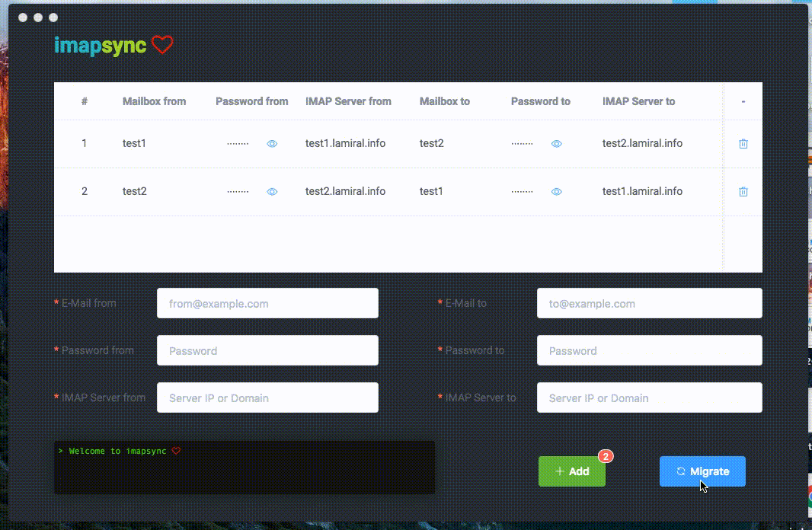This screenshot has width=812, height=530.
Task: Click the Welcome to imapsync console text
Action: [117, 451]
